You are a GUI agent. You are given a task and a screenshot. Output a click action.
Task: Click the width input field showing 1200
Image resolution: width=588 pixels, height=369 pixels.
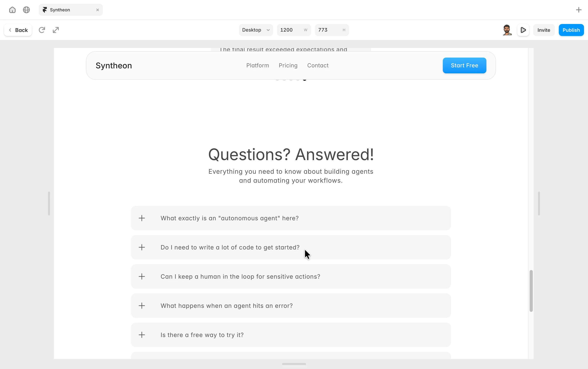294,30
